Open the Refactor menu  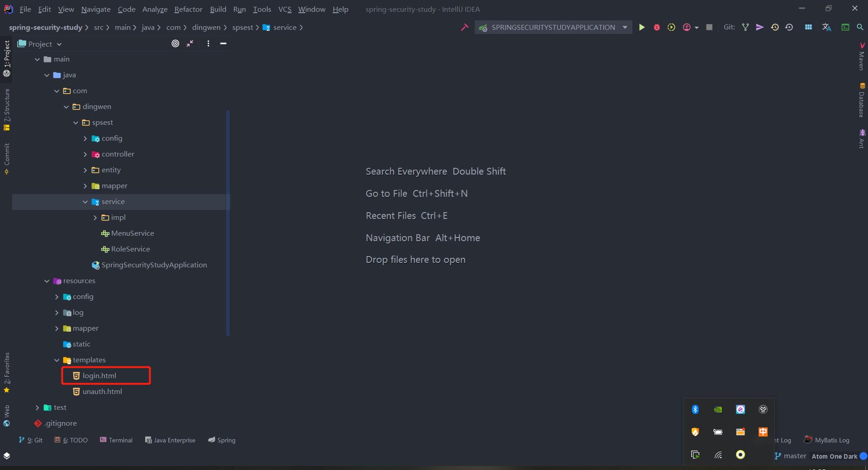pos(188,9)
